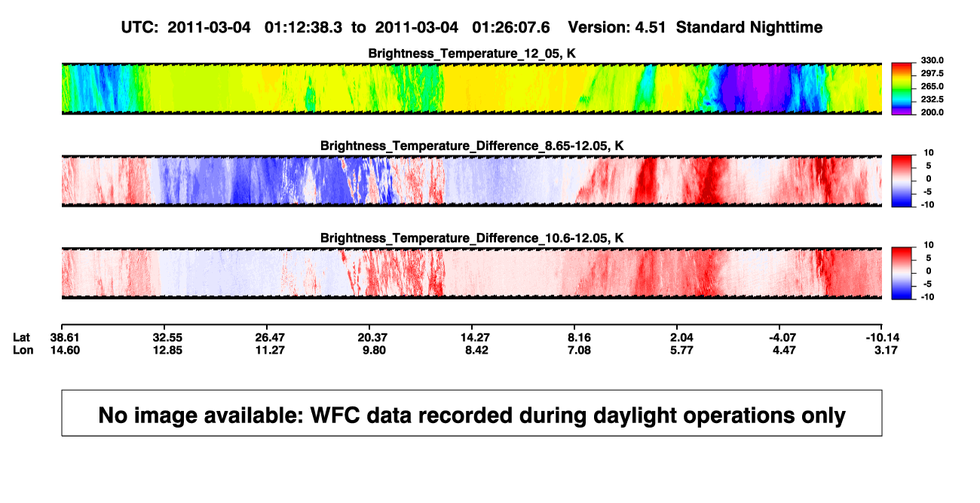Screen dimensions: 980x503
Task: Click the 297.5 colorbar label
Action: click(932, 73)
